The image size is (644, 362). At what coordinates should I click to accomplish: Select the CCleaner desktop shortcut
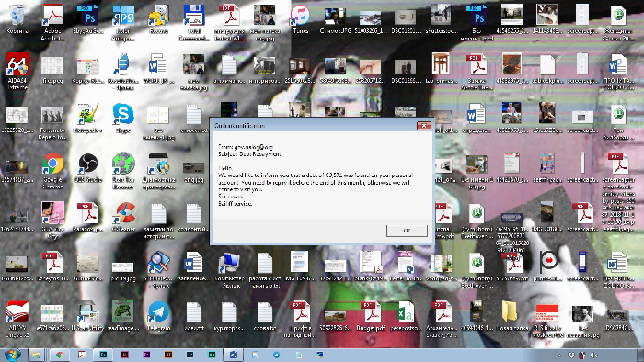123,217
